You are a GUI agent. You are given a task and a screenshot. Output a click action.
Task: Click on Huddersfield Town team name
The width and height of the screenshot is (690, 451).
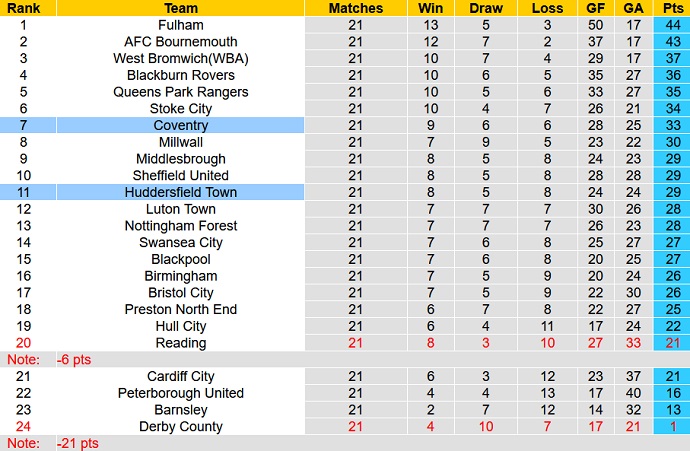coord(181,192)
